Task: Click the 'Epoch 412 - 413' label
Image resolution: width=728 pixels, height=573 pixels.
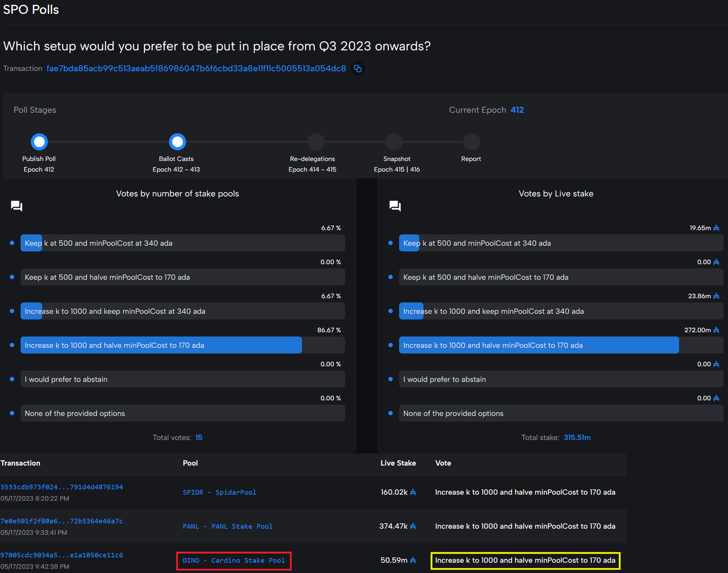Action: click(x=177, y=169)
